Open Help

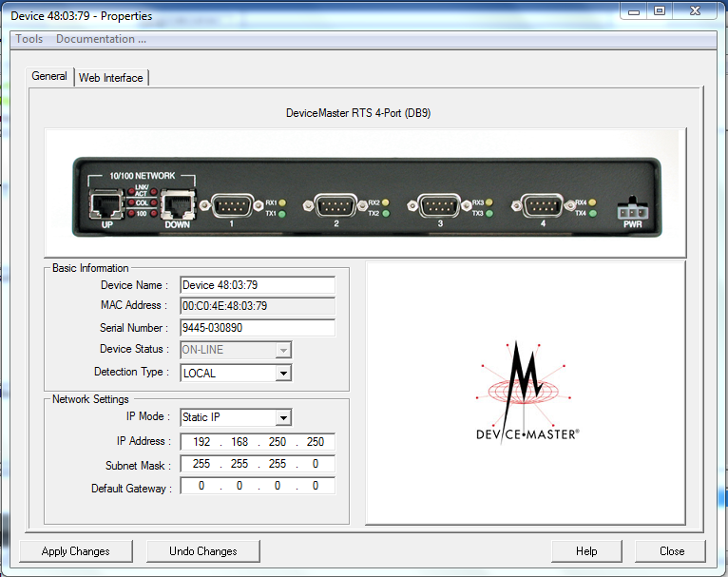click(586, 551)
